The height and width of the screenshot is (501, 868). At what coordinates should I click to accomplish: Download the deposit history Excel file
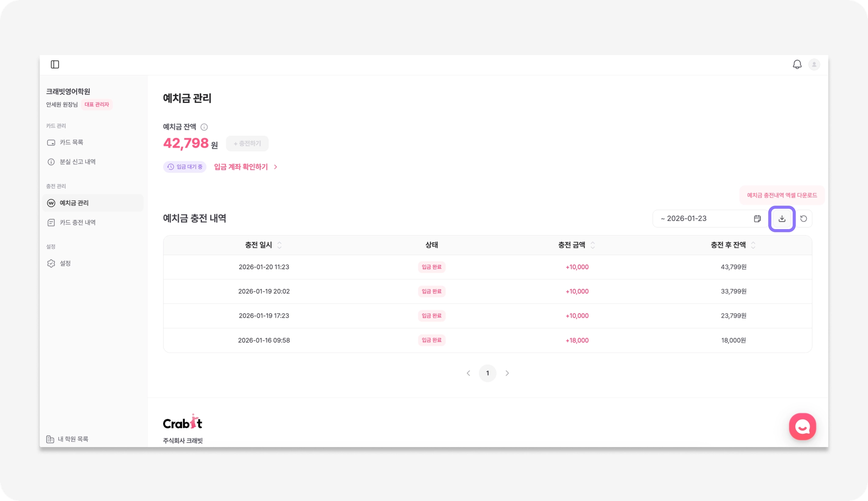(782, 219)
